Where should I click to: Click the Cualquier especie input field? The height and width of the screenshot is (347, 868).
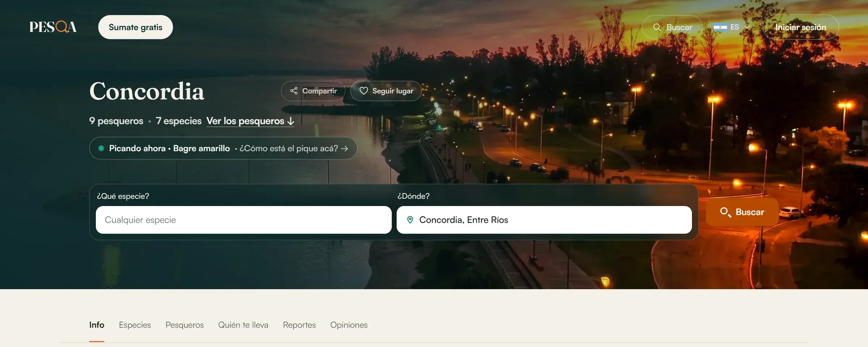pos(244,220)
